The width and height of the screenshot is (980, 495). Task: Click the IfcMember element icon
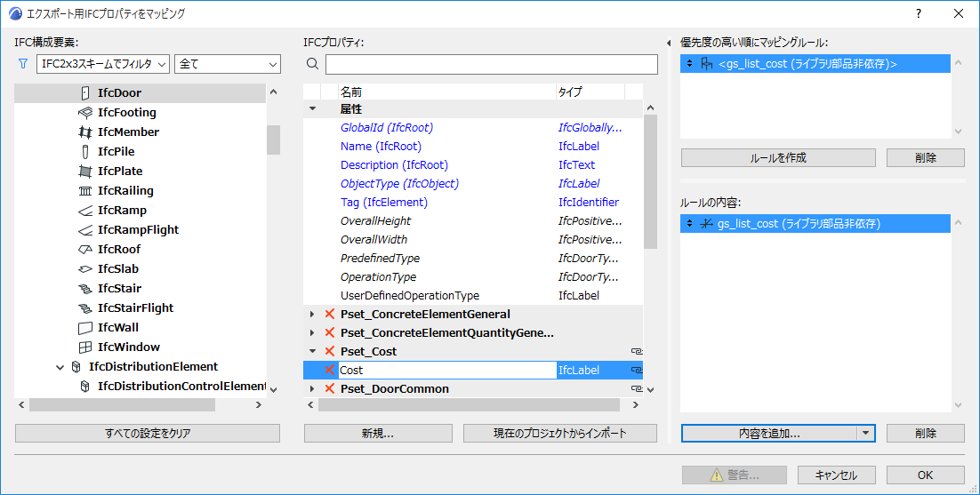[85, 132]
